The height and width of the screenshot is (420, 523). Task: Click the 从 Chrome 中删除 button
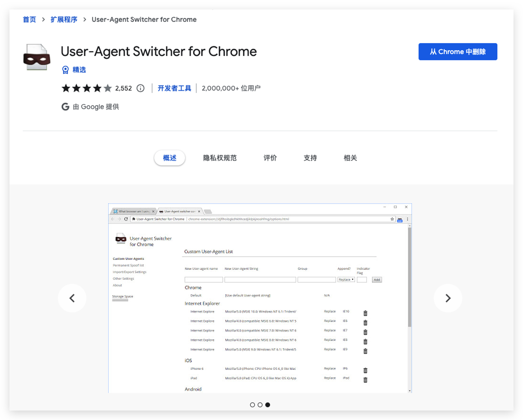click(x=458, y=52)
